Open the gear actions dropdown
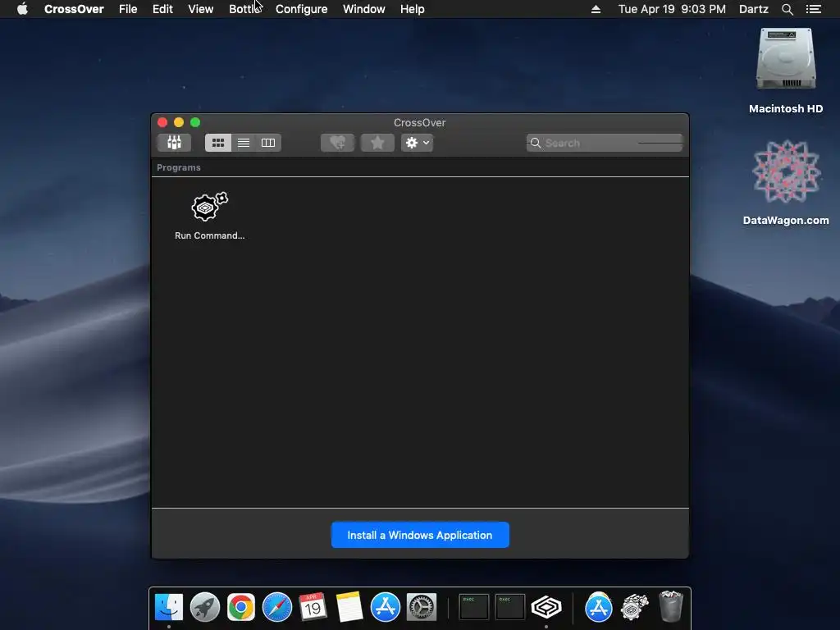This screenshot has width=840, height=630. pos(418,143)
